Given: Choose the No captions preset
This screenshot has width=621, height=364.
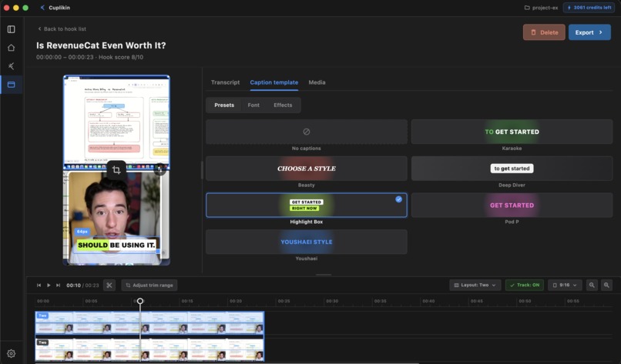Looking at the screenshot, I should pos(307,132).
